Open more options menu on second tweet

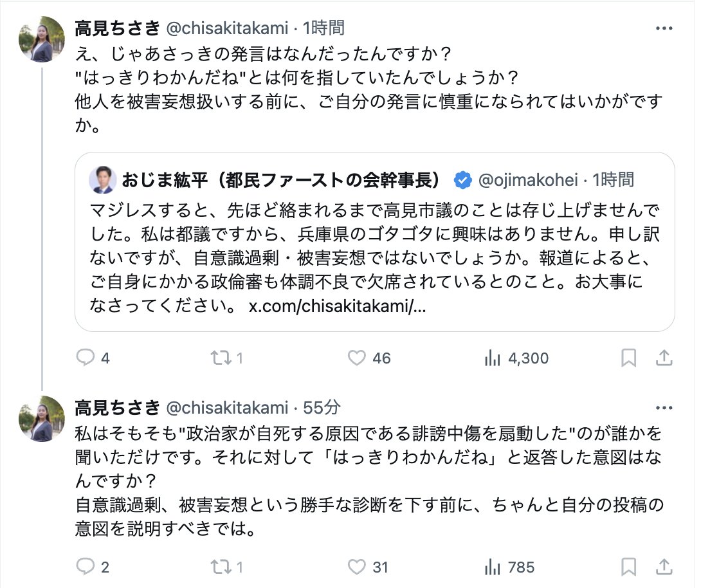coord(664,408)
